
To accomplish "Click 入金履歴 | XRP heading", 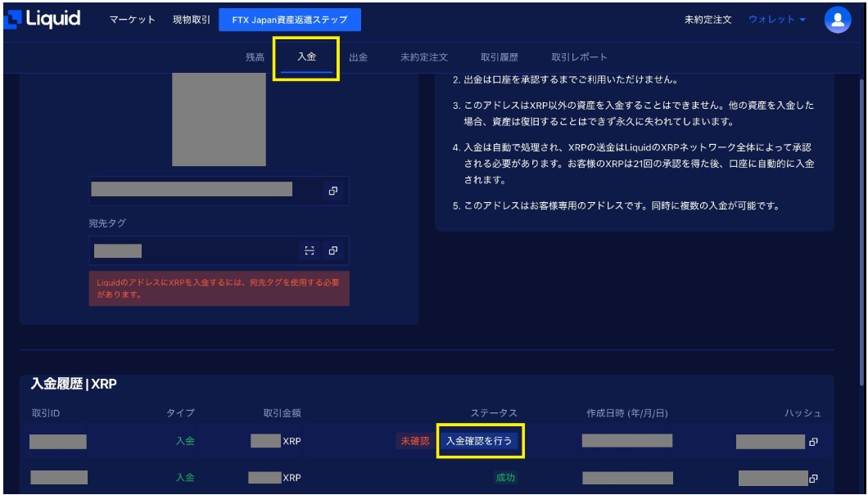I will [x=74, y=384].
